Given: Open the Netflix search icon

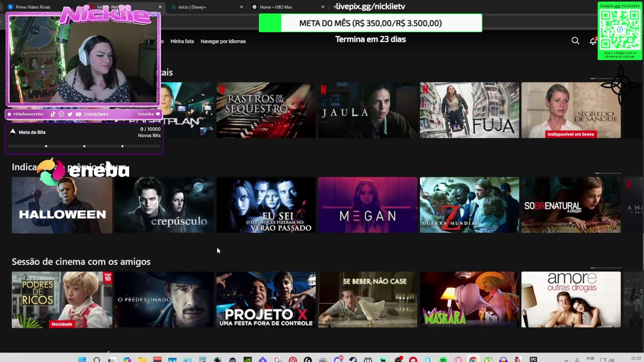Looking at the screenshot, I should point(575,41).
